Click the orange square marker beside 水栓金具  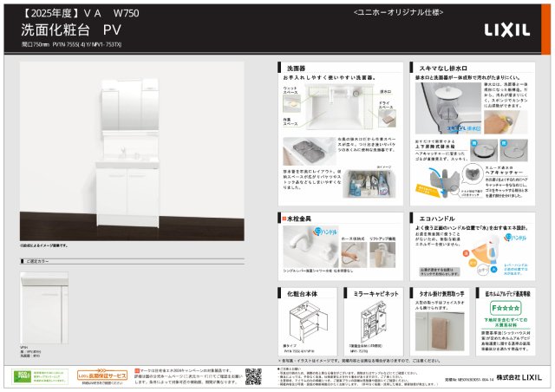284,219
